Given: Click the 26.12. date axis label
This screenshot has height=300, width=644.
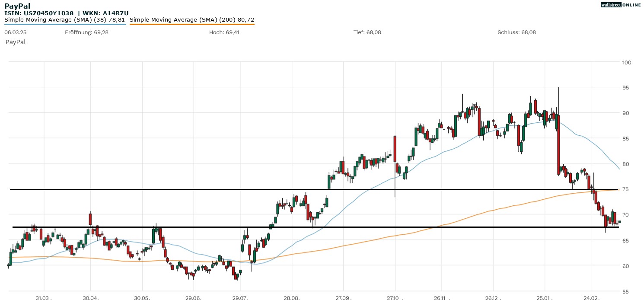Looking at the screenshot, I should coord(493,298).
